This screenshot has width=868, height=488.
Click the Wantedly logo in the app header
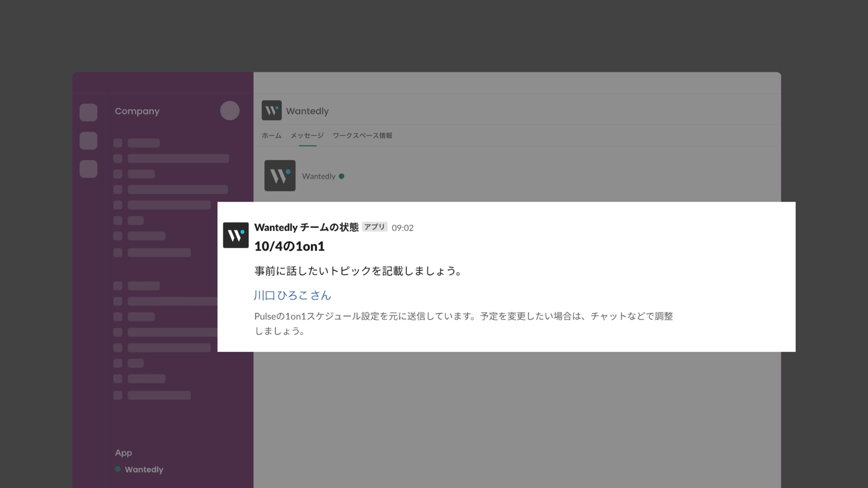coord(271,110)
